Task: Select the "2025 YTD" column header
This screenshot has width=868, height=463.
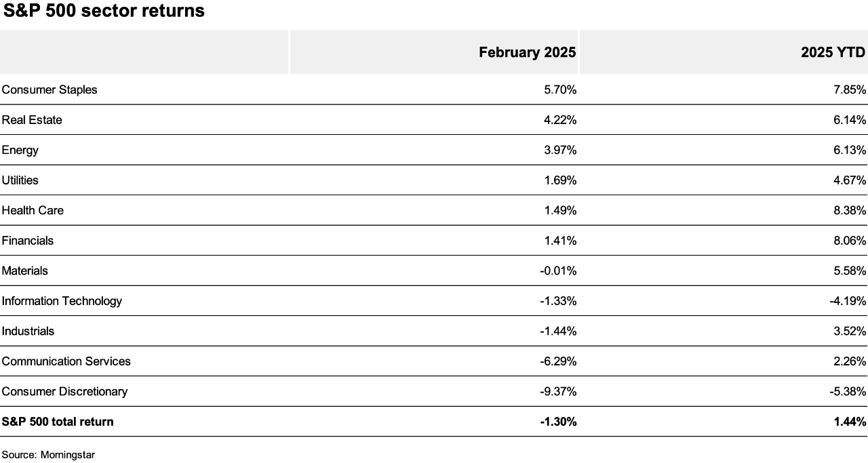Action: [x=832, y=52]
